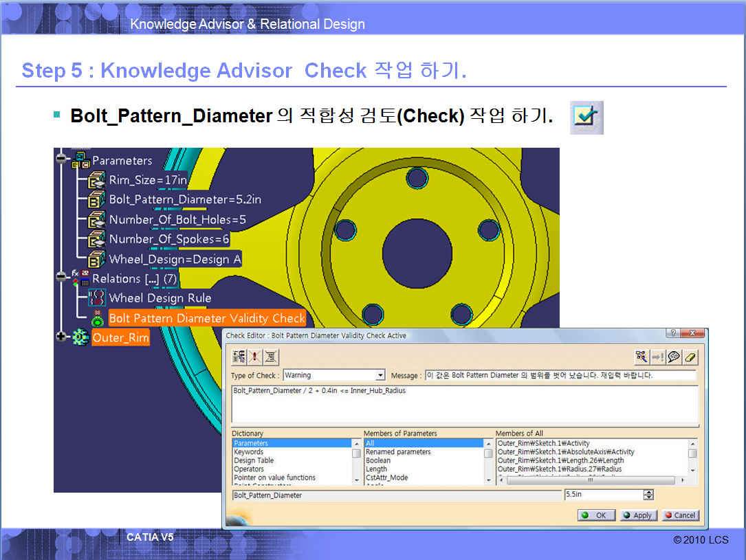
Task: Click the OK button in Check Editor
Action: pyautogui.click(x=594, y=515)
